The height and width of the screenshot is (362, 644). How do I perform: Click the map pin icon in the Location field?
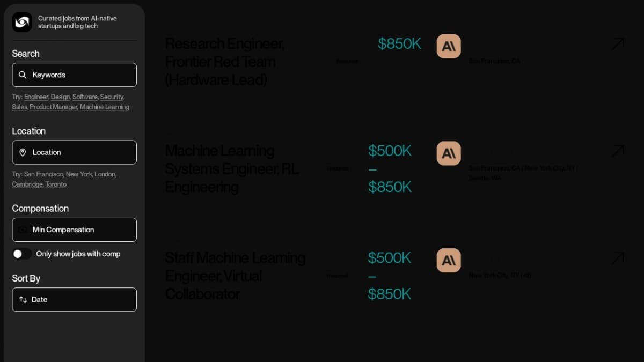click(23, 152)
